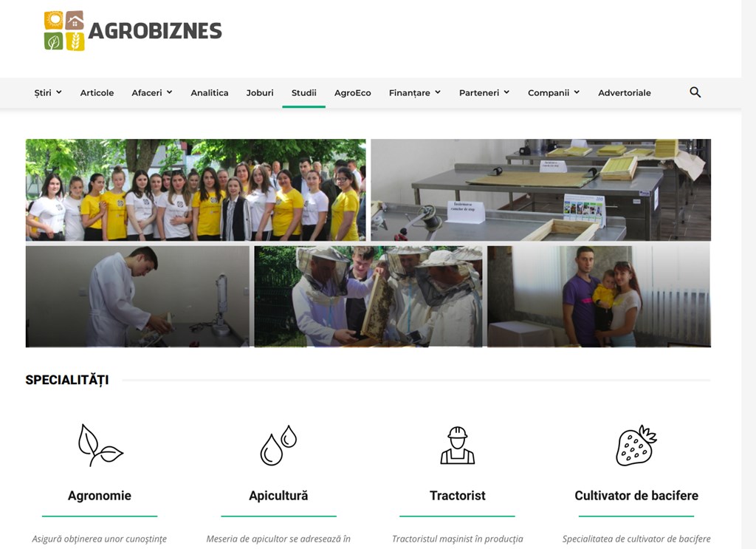Expand the Afaceri dropdown menu

pos(152,92)
